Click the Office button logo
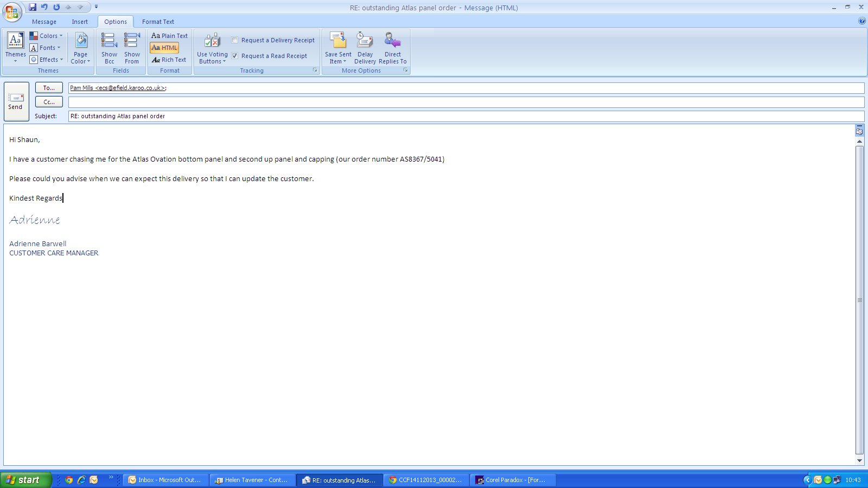The image size is (868, 488). 12,12
